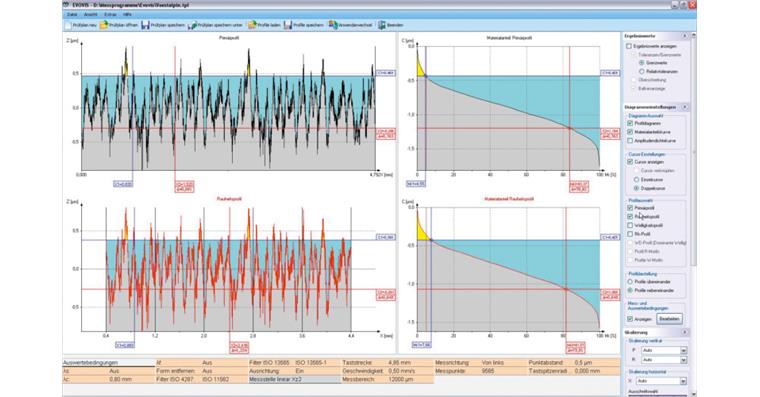760x397 pixels.
Task: Open the vertical scaling P dropdown
Action: [683, 350]
